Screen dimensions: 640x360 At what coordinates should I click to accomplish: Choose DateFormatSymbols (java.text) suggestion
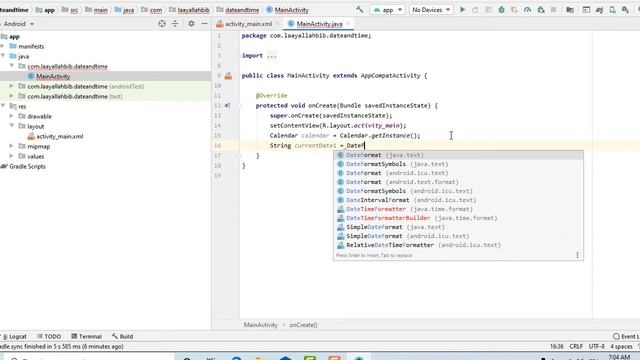[x=458, y=164]
